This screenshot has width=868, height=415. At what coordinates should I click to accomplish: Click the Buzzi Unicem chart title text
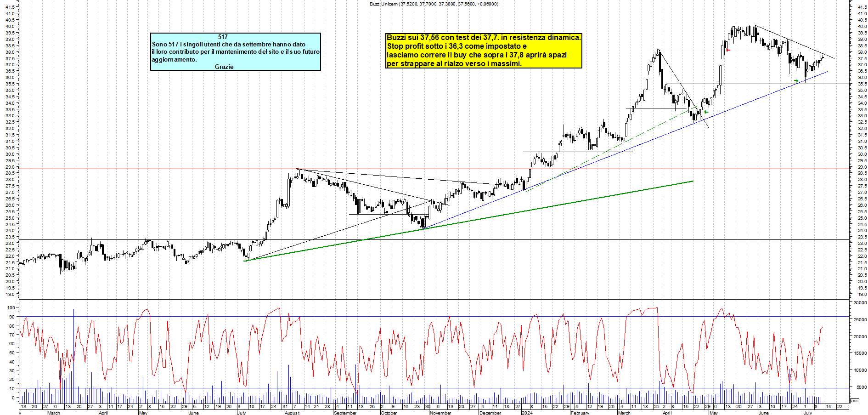click(434, 4)
